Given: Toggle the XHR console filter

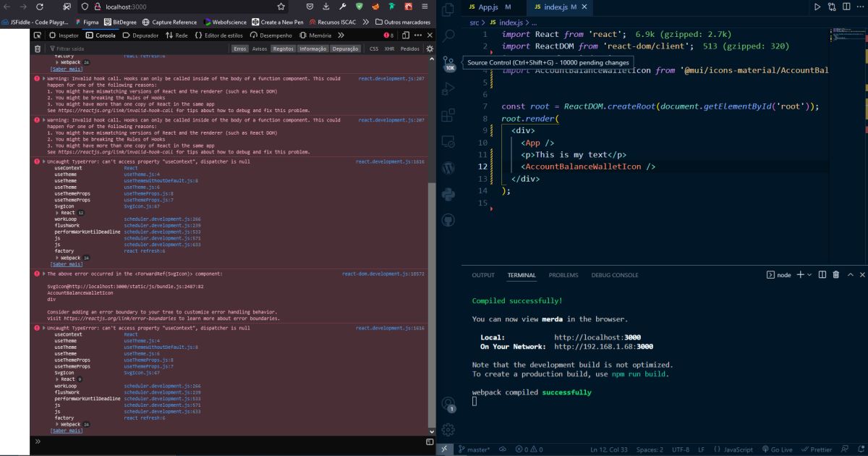Looking at the screenshot, I should coord(389,48).
